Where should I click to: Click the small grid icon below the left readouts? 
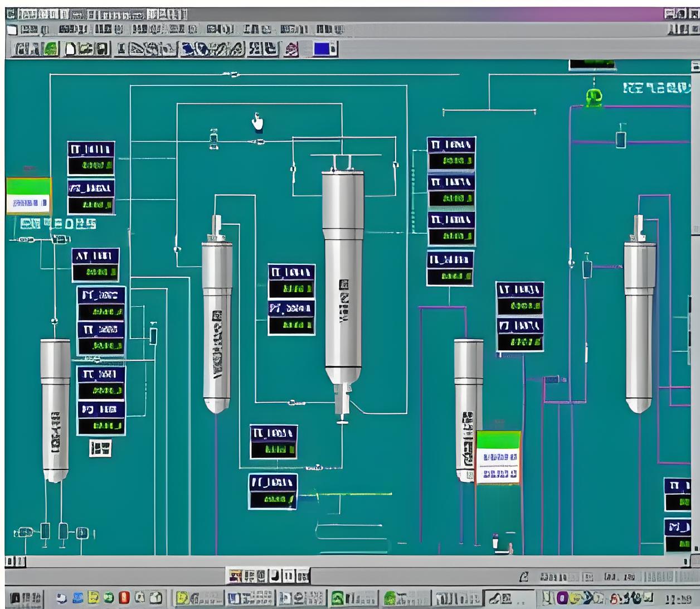100,448
